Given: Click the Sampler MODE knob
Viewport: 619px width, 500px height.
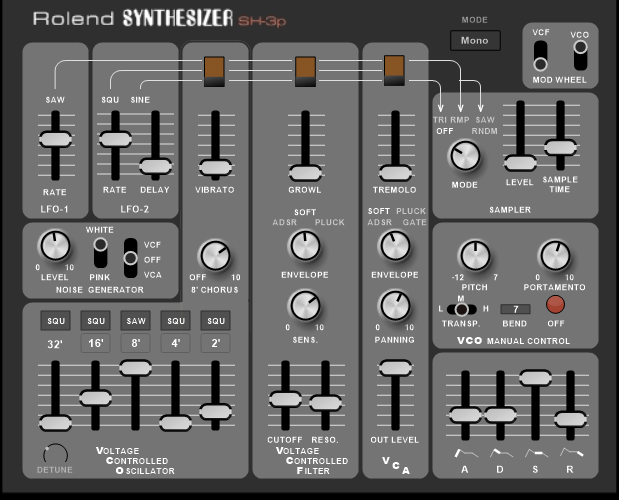Looking at the screenshot, I should coord(465,156).
